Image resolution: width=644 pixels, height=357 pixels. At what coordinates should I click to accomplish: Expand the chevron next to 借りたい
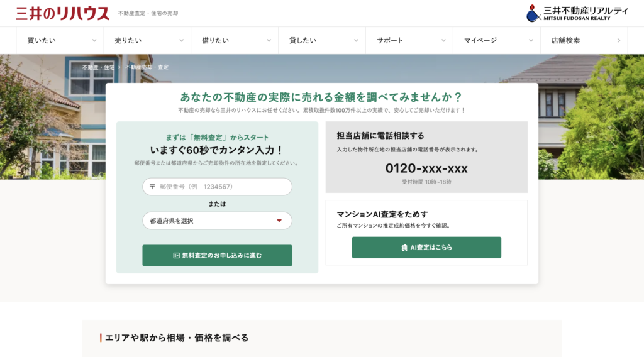(269, 41)
